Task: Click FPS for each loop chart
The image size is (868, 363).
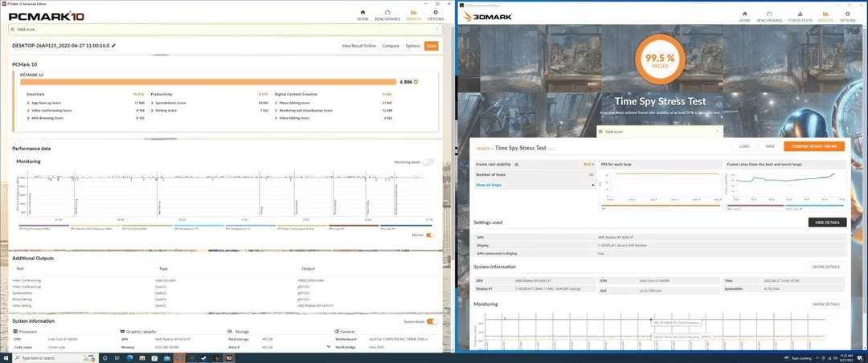Action: [x=661, y=186]
